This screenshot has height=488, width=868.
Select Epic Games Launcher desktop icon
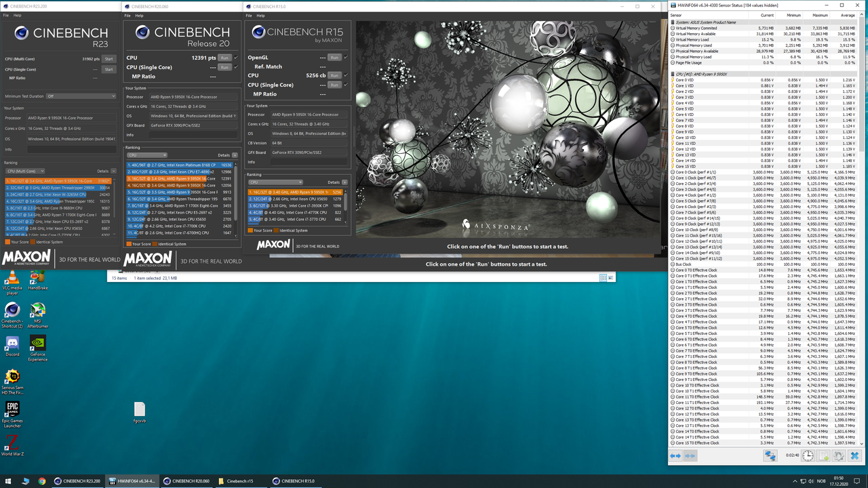(x=12, y=415)
